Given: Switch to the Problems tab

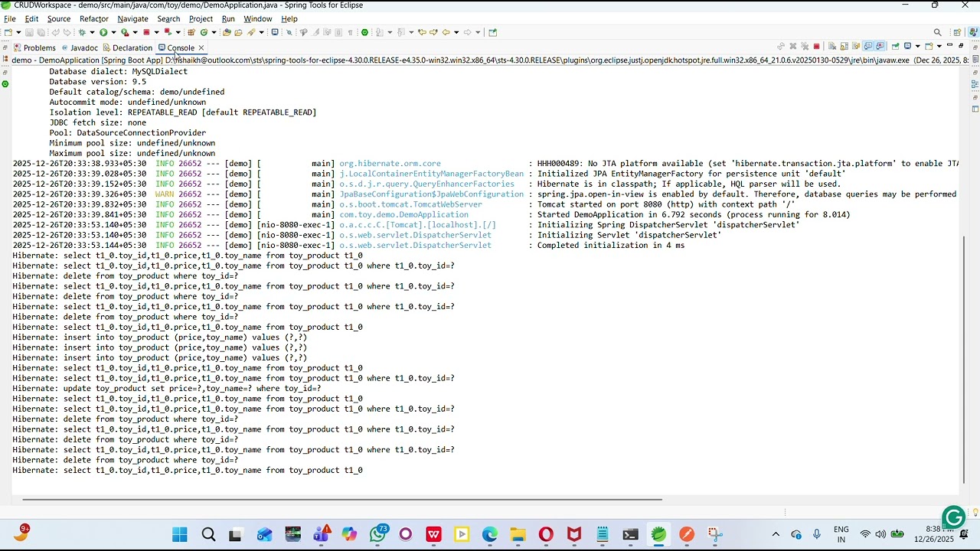Looking at the screenshot, I should (34, 47).
